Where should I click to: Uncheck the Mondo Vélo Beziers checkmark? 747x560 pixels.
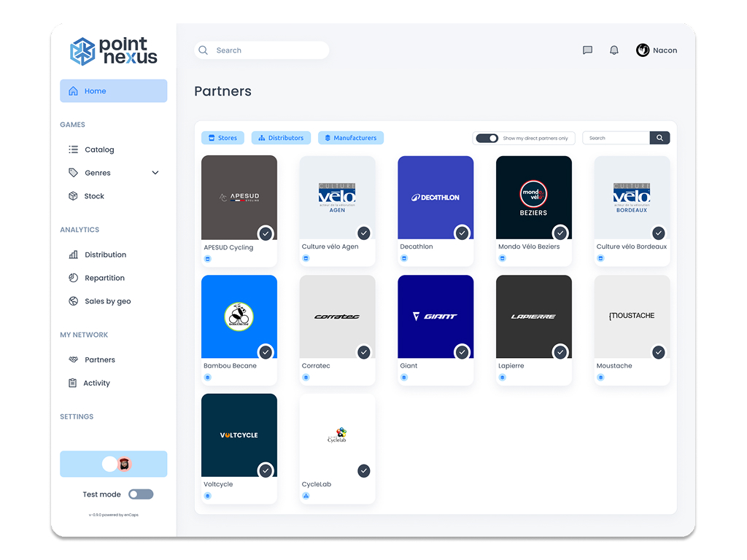pyautogui.click(x=560, y=233)
